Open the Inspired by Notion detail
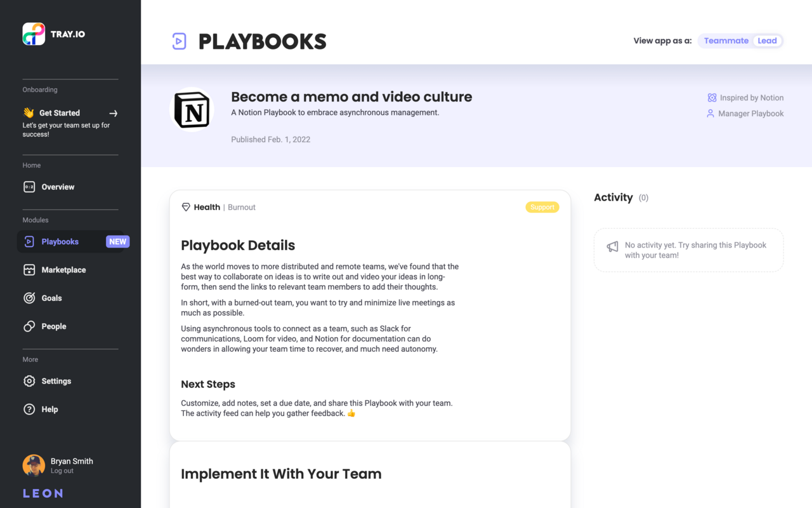This screenshot has width=812, height=508. pos(752,97)
